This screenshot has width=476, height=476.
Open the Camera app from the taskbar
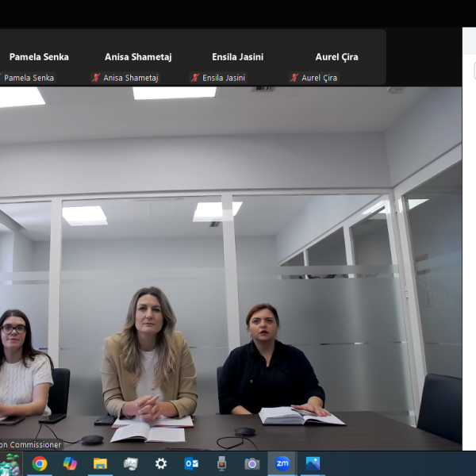pyautogui.click(x=251, y=463)
